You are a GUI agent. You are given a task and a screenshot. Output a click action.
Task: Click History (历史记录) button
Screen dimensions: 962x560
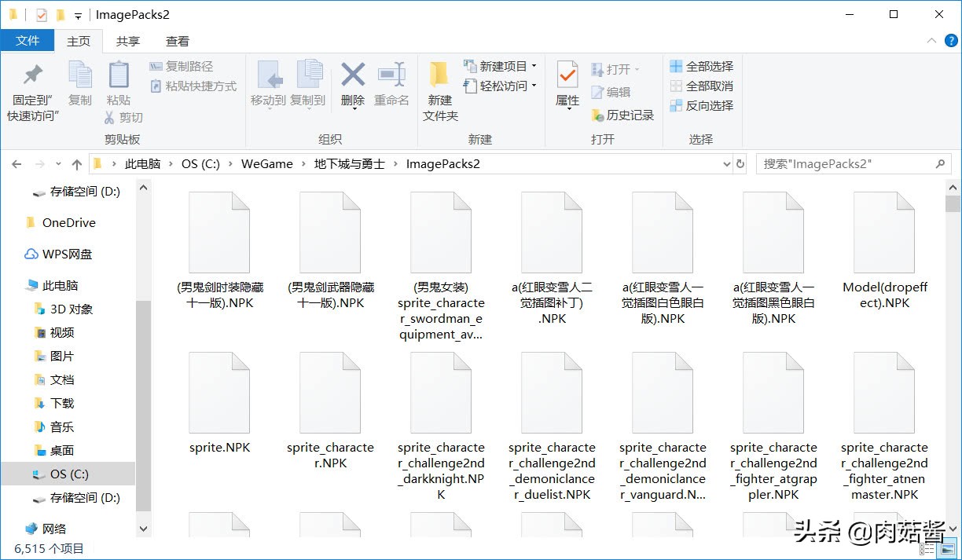tap(622, 115)
